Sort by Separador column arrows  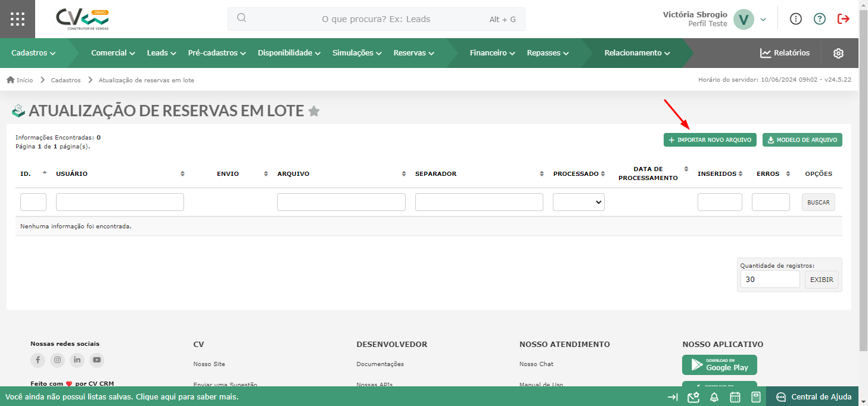542,173
